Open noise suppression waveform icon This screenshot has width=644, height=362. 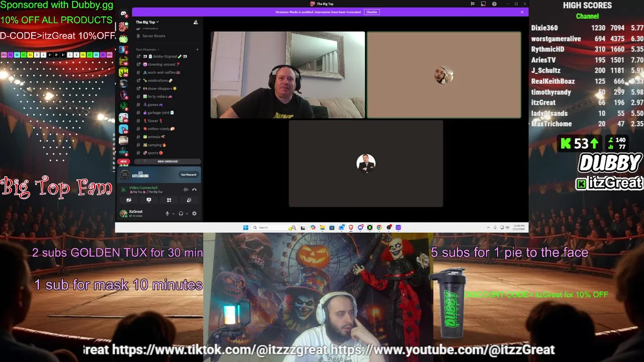click(x=186, y=190)
